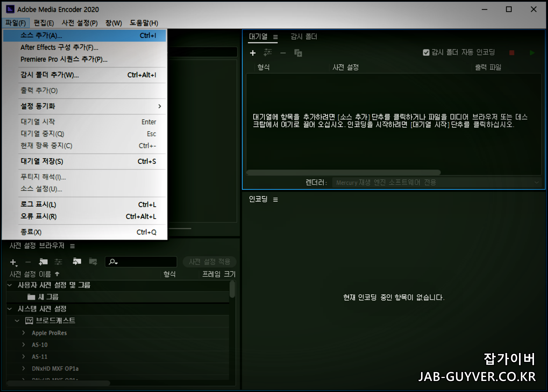Click the import presets icon
The width and height of the screenshot is (548, 392).
[x=77, y=261]
